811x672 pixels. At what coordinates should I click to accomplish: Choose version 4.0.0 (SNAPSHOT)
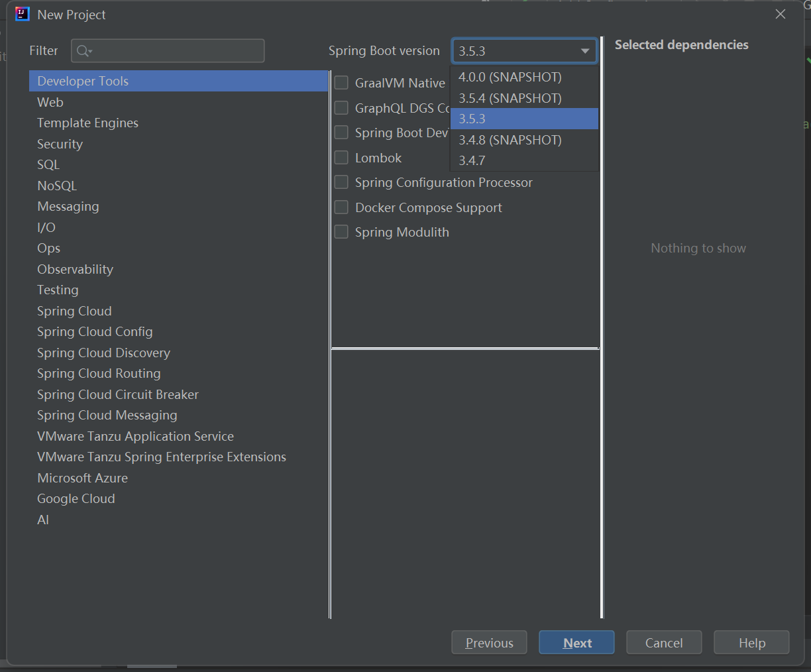coord(524,77)
